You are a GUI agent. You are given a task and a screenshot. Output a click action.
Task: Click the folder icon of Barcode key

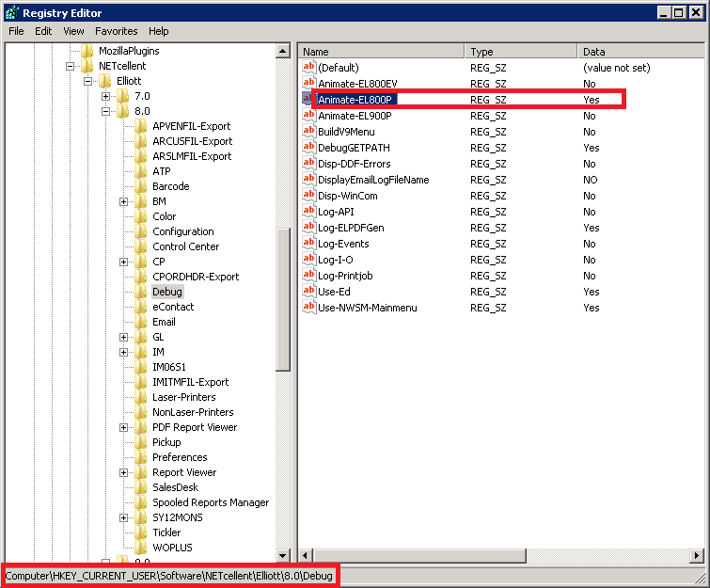click(141, 186)
